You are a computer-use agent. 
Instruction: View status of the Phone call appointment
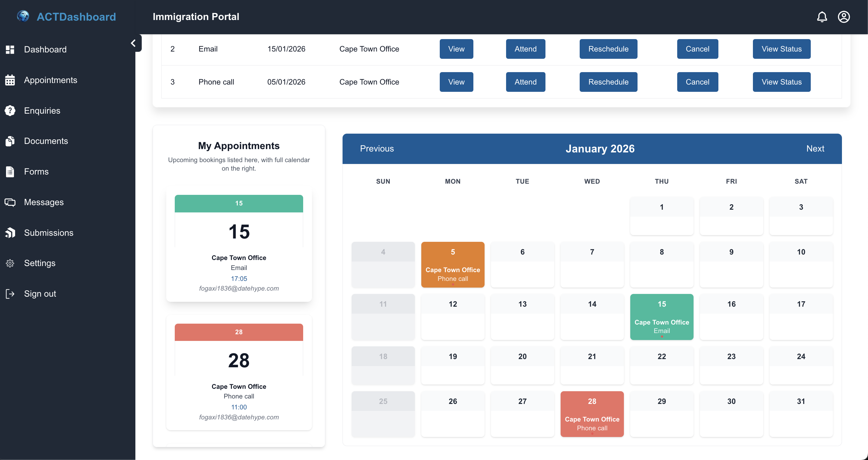click(781, 82)
